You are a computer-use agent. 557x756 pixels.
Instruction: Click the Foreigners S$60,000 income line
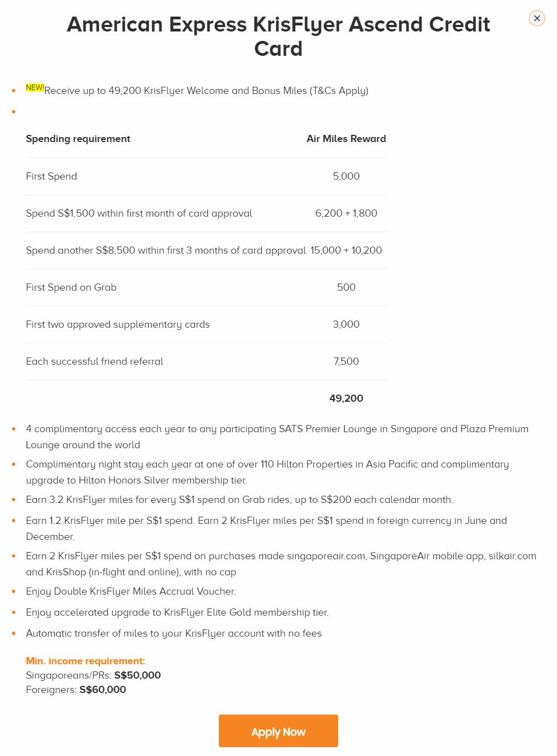pos(76,690)
